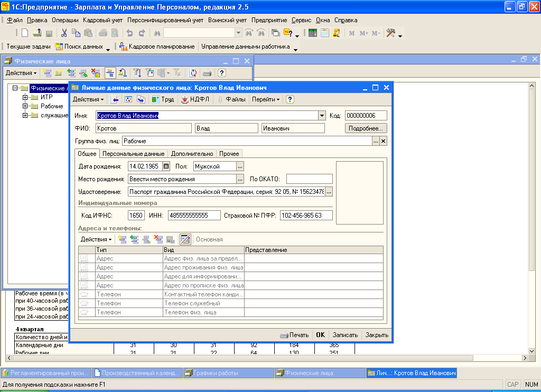
Task: Click the Redo arrow icon
Action: pyautogui.click(x=142, y=33)
